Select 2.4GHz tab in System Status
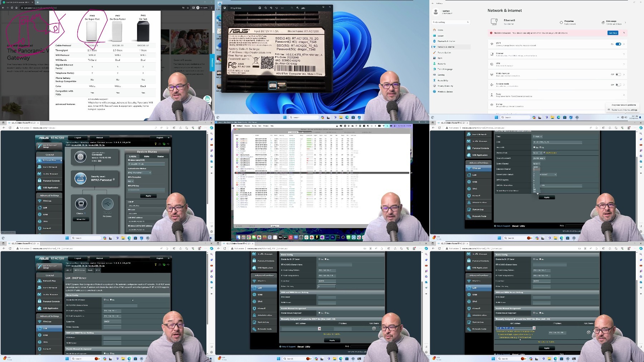 pyautogui.click(x=133, y=156)
